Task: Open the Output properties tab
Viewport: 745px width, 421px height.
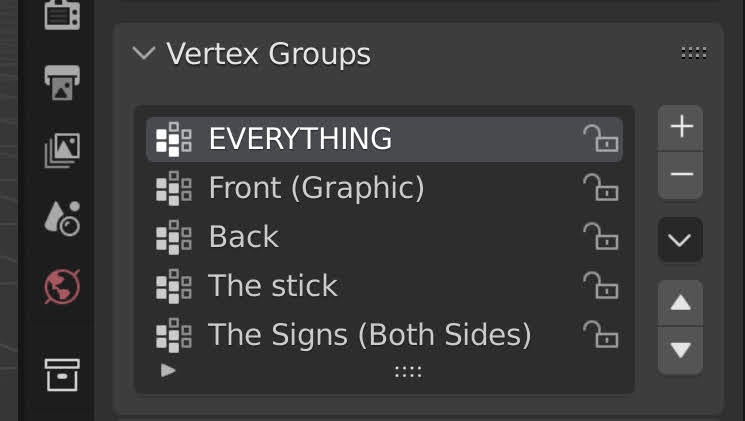Action: 62,82
